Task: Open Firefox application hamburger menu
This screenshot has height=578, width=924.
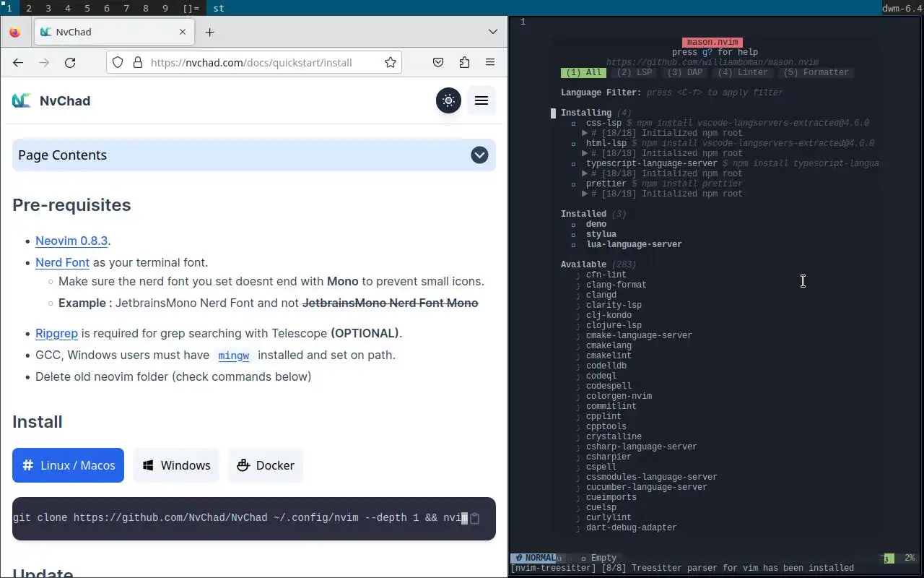Action: (490, 62)
